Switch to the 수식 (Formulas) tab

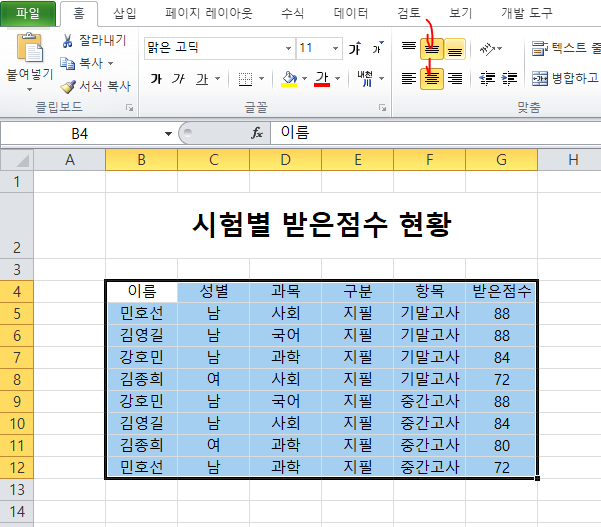292,13
